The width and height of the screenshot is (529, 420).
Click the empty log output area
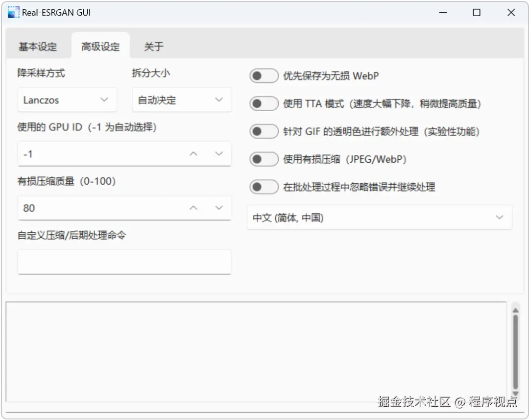click(x=255, y=353)
